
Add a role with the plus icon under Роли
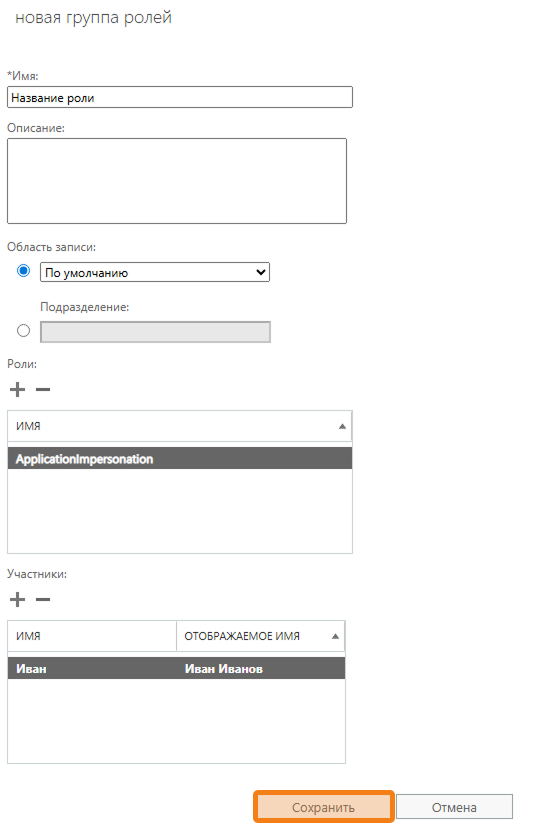[x=18, y=390]
